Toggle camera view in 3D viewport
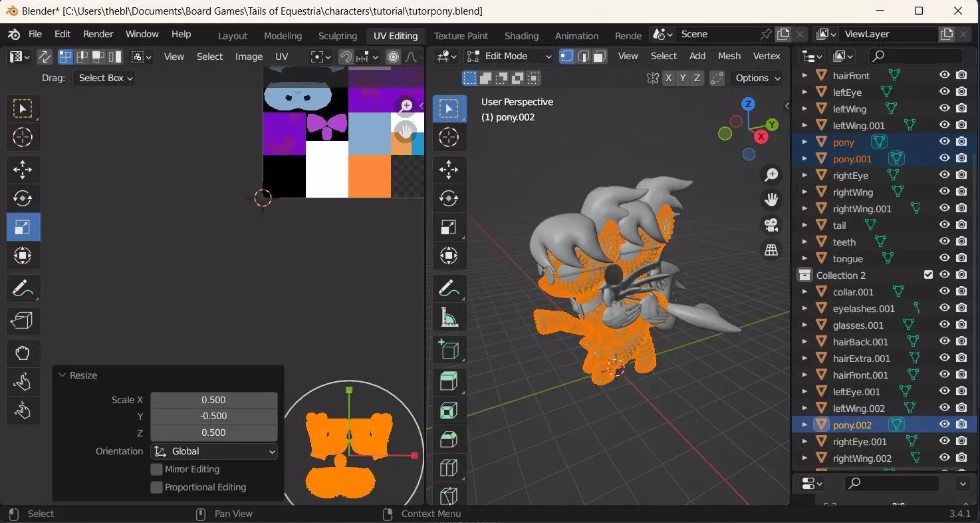This screenshot has height=523, width=980. click(x=771, y=225)
